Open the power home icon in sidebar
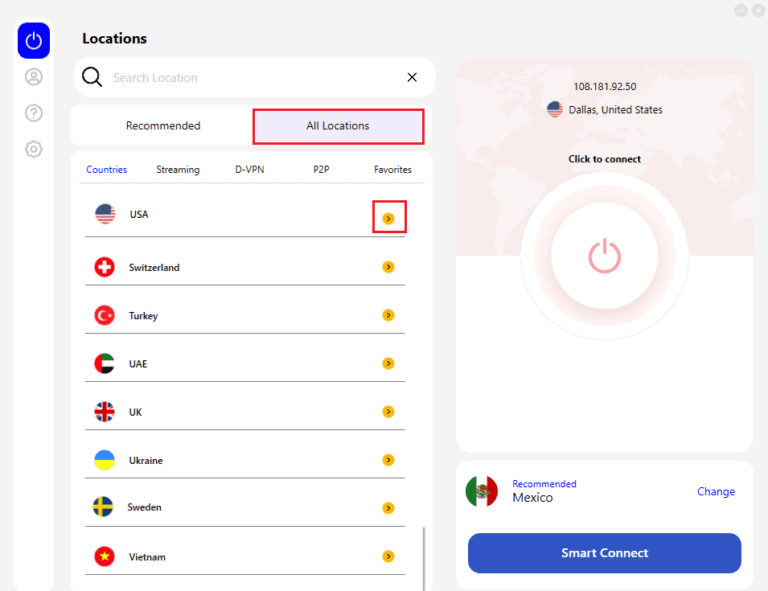Screen dimensions: 768x591 34,41
